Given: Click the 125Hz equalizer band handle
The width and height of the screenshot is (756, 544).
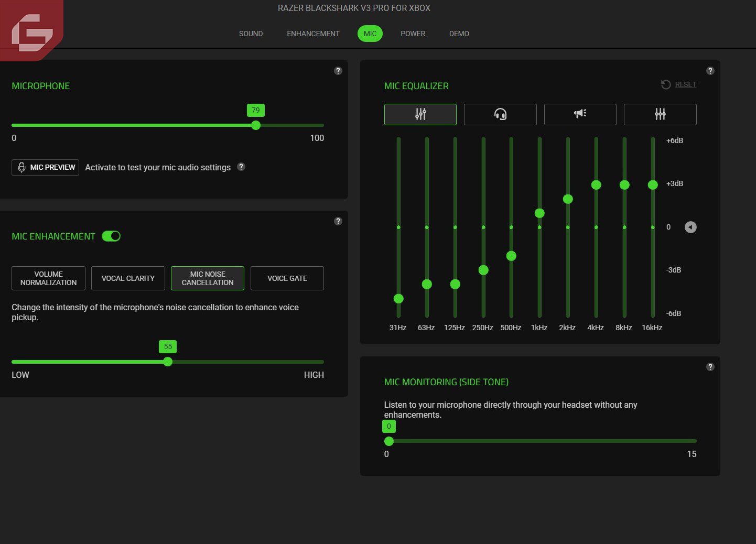Looking at the screenshot, I should coord(455,284).
